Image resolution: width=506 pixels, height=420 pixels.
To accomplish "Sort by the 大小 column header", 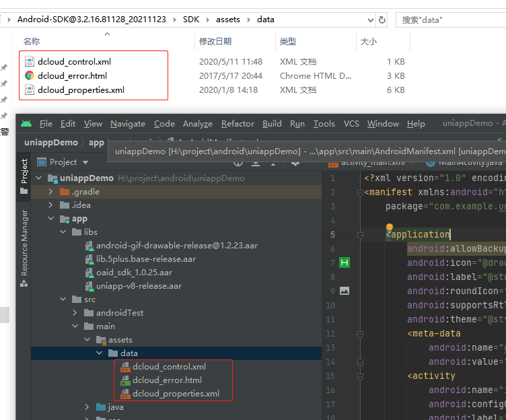I will (x=368, y=41).
